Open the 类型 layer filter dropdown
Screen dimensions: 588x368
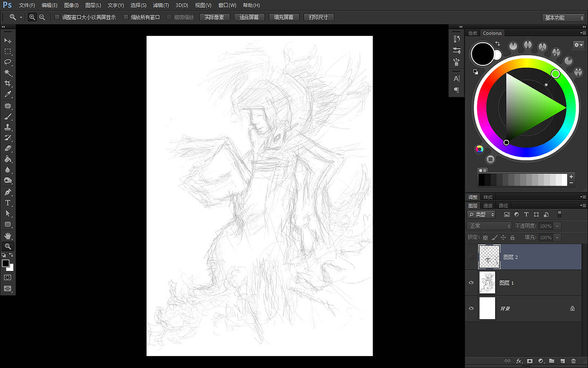pos(482,214)
